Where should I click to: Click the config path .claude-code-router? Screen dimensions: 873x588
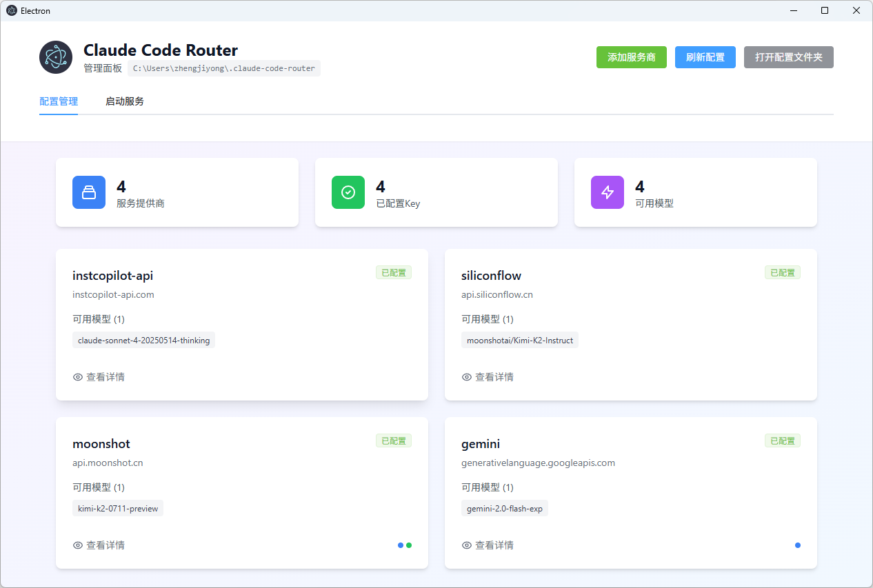[224, 68]
